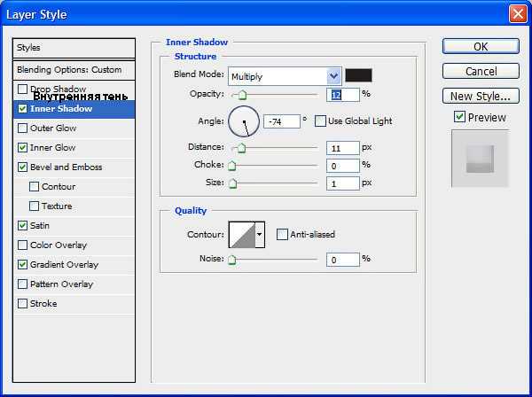
Task: Enable the Texture sub-option checkbox
Action: click(34, 206)
